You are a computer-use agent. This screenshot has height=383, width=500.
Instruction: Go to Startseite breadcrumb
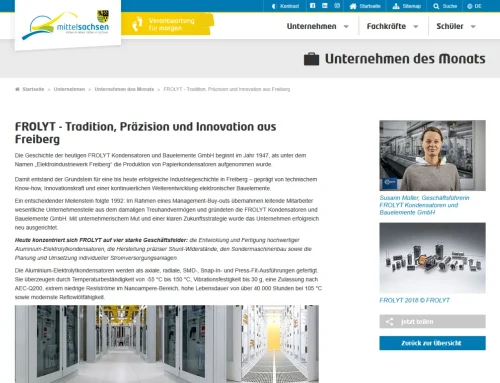tap(33, 89)
